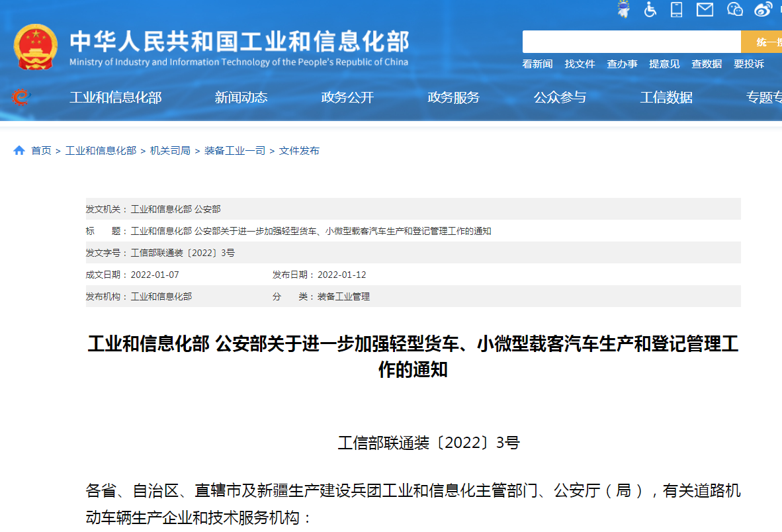Image resolution: width=782 pixels, height=532 pixels.
Task: Click the 标题 row document title text
Action: (x=311, y=231)
